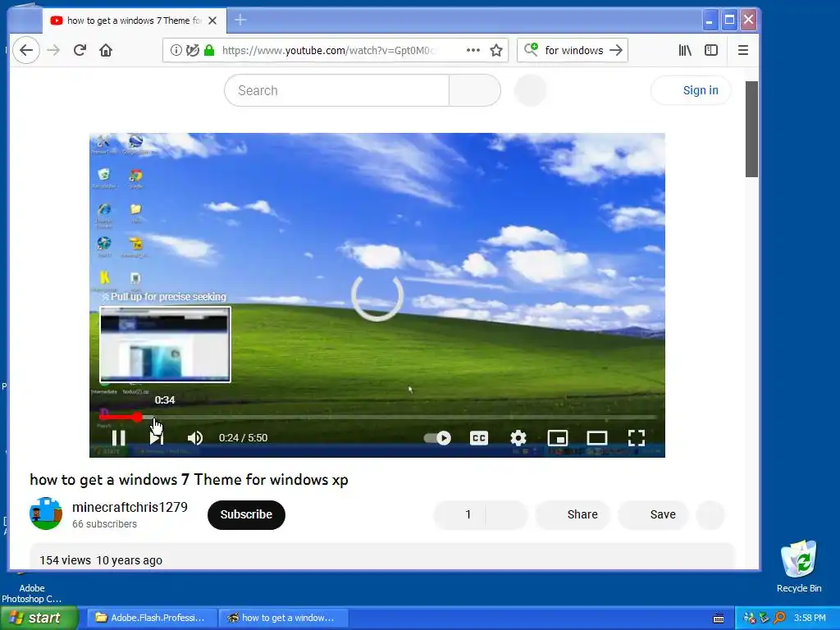Skip to the next video
840x630 pixels.
[x=157, y=438]
